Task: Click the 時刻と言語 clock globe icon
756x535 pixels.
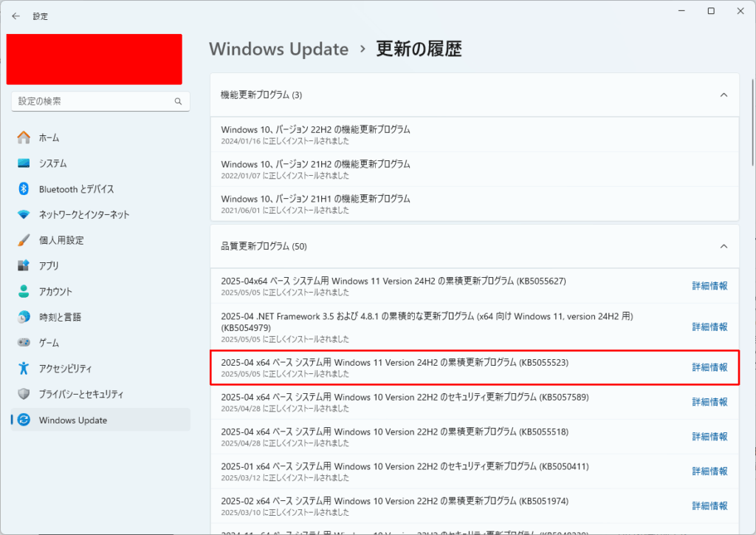Action: click(24, 317)
